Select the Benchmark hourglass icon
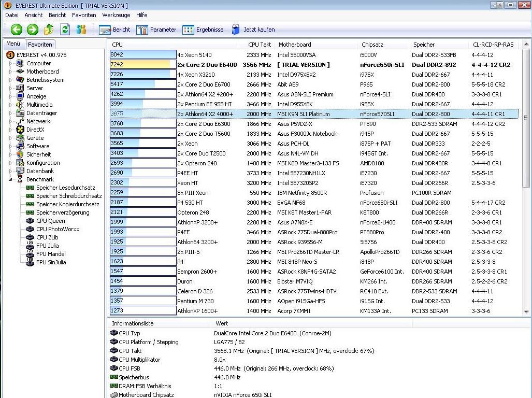This screenshot has width=532, height=398. [x=20, y=179]
